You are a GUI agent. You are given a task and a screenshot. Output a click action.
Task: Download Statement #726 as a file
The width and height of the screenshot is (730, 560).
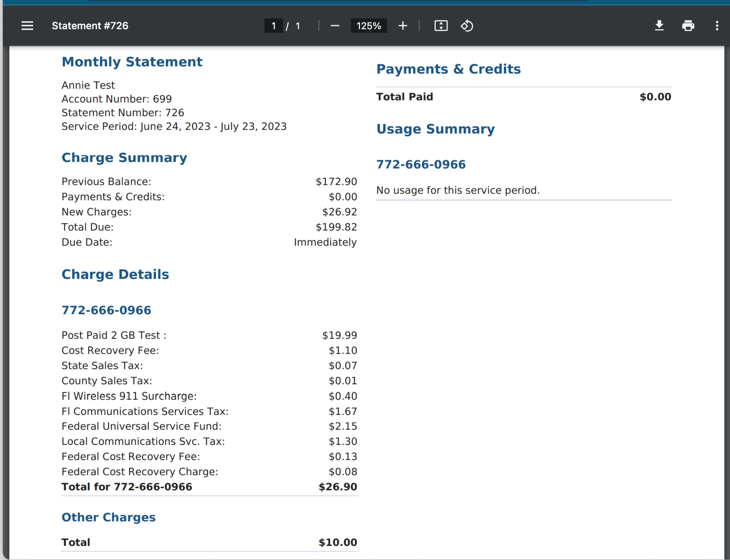659,26
